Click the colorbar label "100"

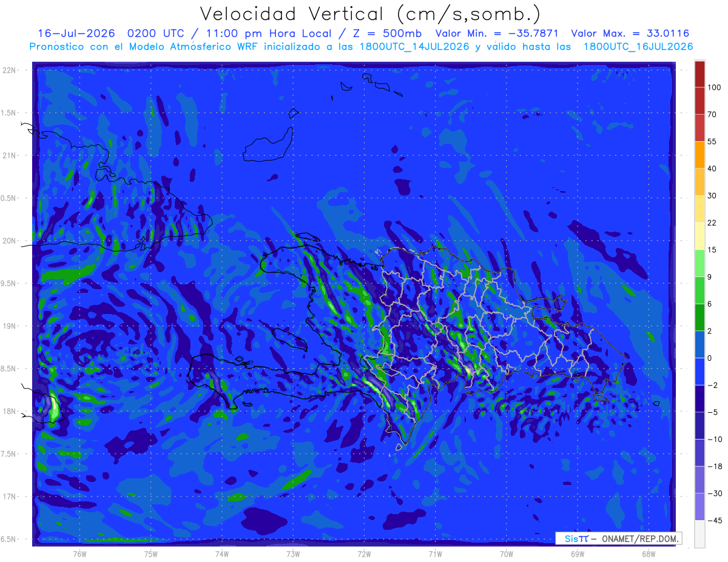point(714,88)
